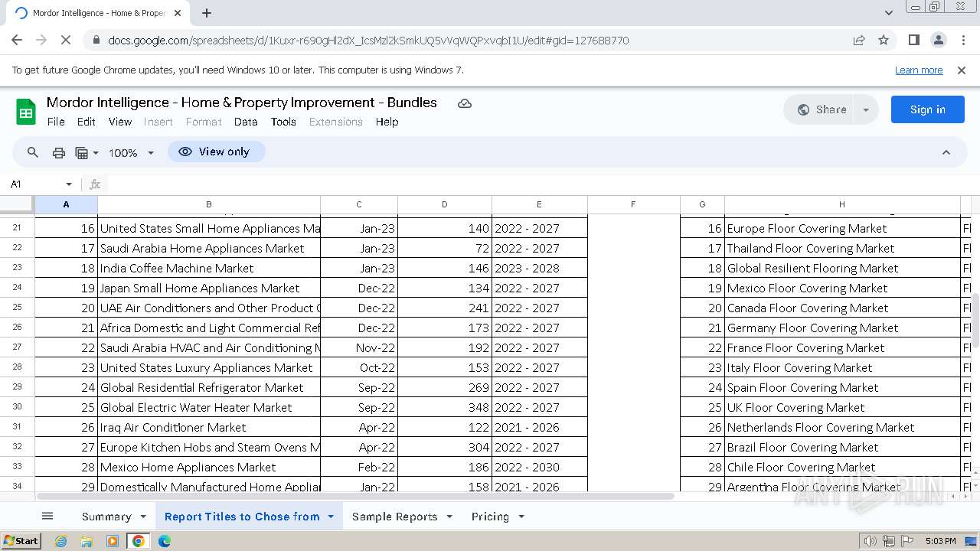Viewport: 980px width, 551px height.
Task: Bookmark this page with star icon
Action: click(884, 40)
